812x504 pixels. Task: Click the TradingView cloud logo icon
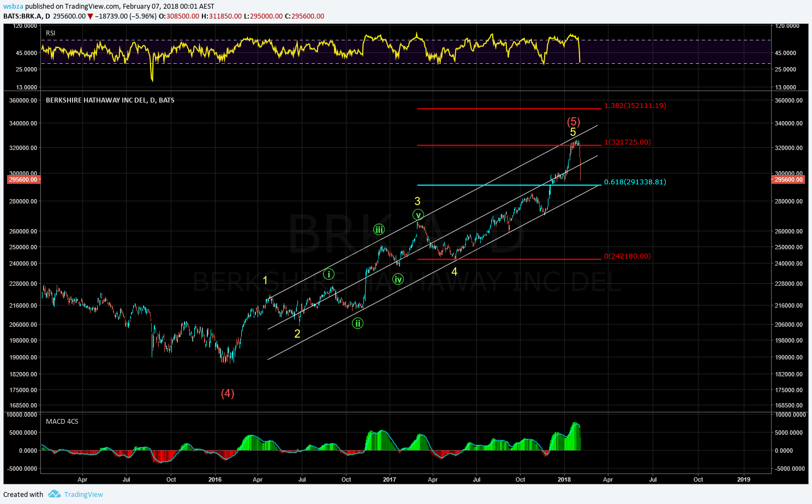[x=54, y=494]
